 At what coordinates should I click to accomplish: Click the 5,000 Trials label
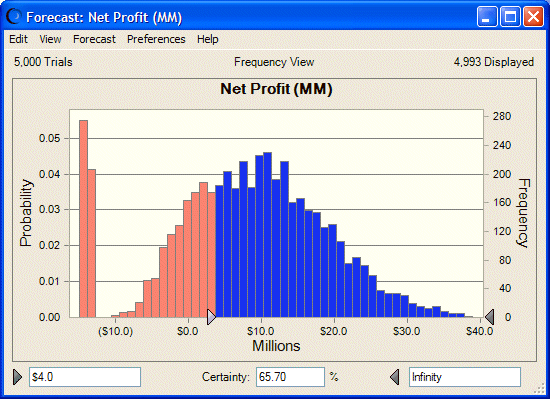click(43, 62)
